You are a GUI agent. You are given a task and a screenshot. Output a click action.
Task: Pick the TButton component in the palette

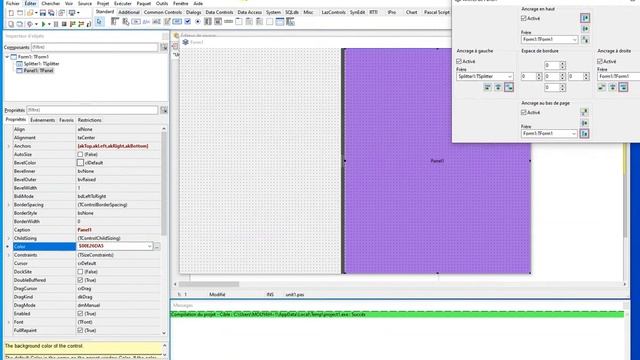click(136, 22)
